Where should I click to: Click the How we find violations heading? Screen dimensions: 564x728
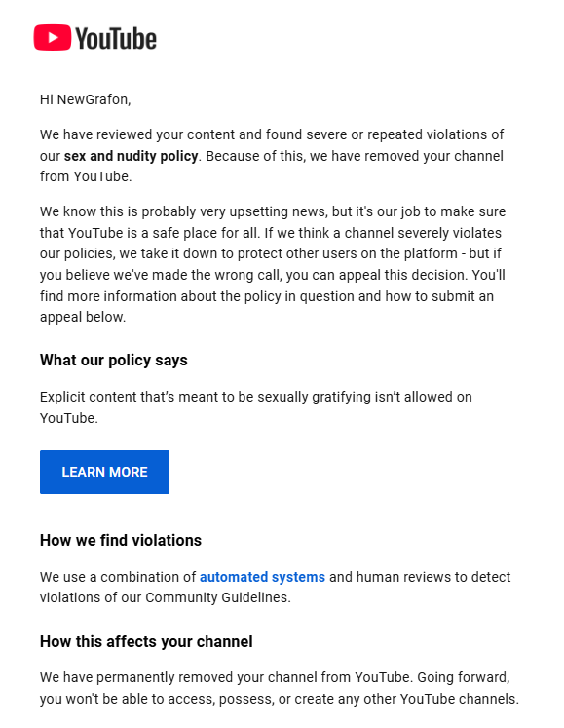(x=121, y=541)
